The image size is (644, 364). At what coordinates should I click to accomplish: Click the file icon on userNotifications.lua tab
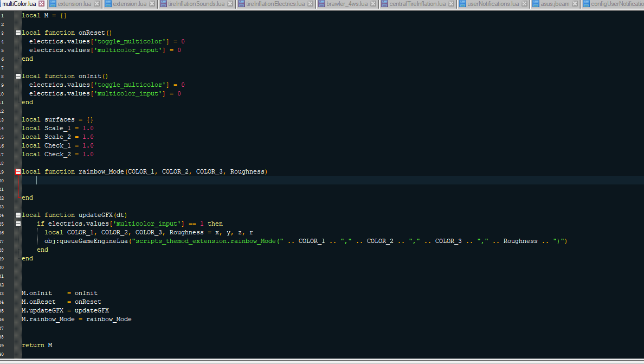462,4
